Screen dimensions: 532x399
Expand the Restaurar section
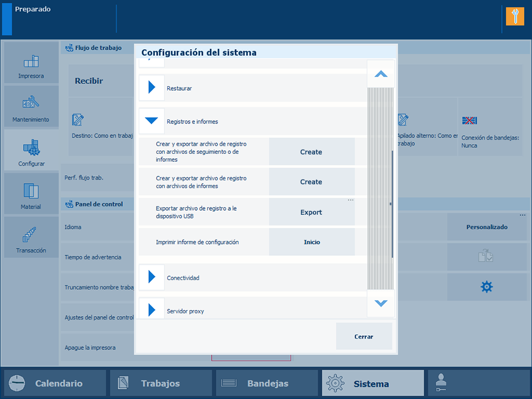[x=152, y=87]
